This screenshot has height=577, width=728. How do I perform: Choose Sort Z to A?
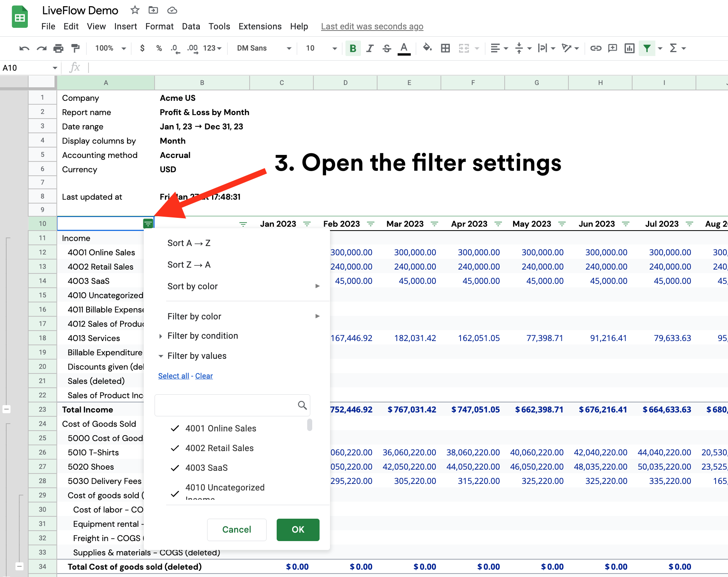point(236,265)
